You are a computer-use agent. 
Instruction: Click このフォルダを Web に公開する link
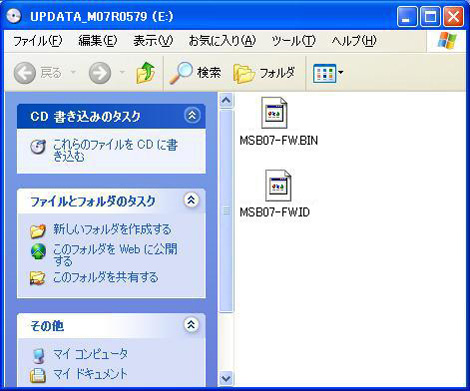tap(115, 255)
